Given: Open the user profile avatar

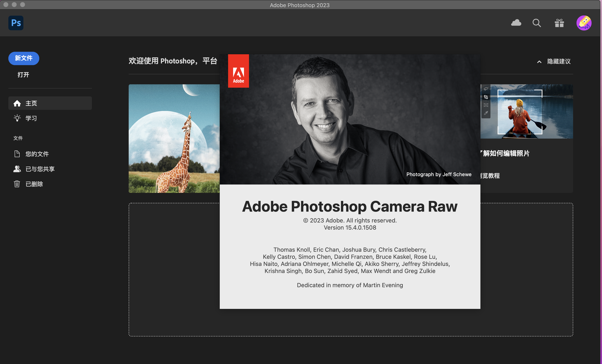Looking at the screenshot, I should click(584, 23).
